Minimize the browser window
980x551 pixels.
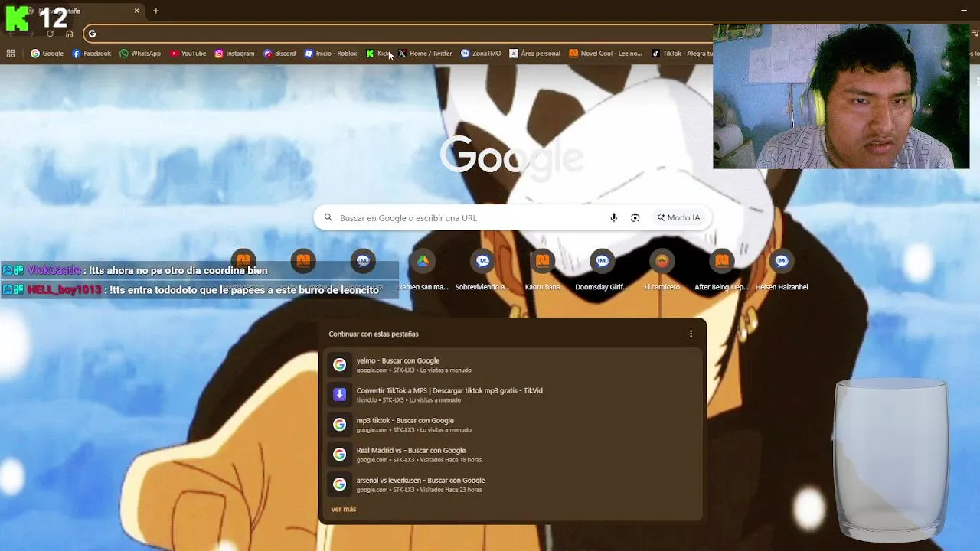963,11
